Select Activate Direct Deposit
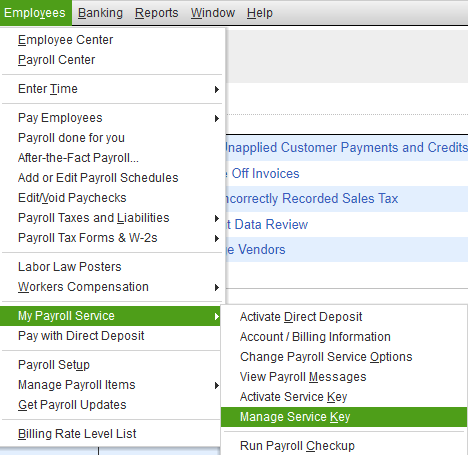Image resolution: width=468 pixels, height=455 pixels. pos(344,317)
